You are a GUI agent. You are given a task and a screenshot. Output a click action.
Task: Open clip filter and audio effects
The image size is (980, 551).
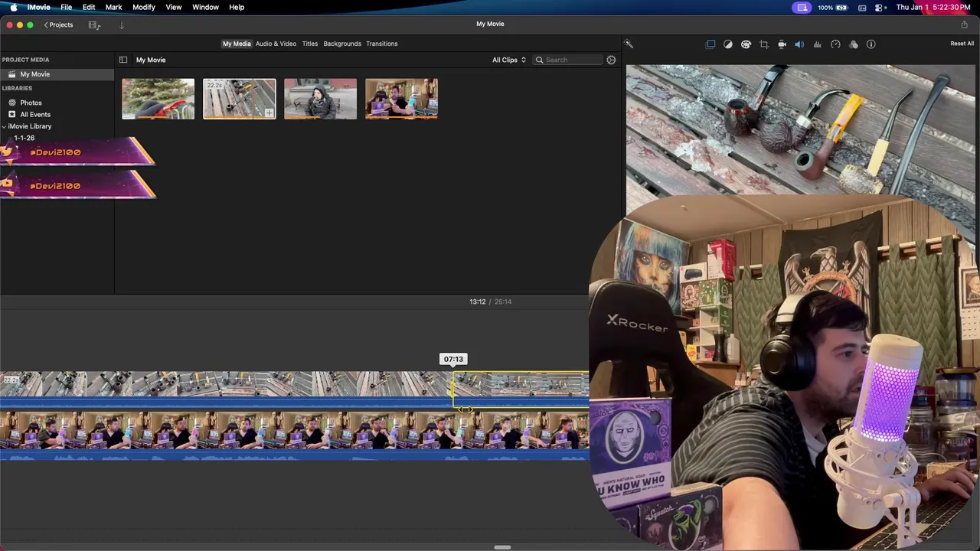[x=854, y=44]
